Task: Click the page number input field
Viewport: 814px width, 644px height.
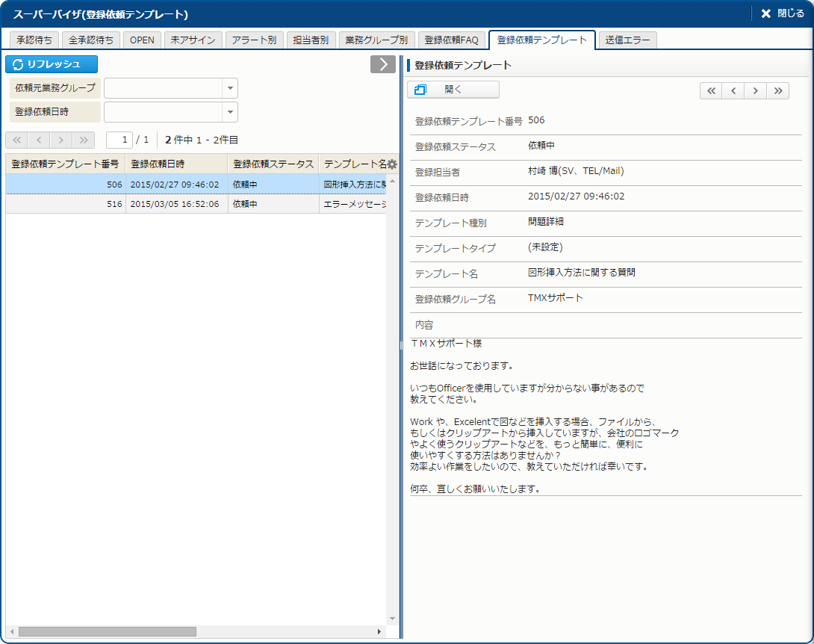Action: tap(119, 140)
